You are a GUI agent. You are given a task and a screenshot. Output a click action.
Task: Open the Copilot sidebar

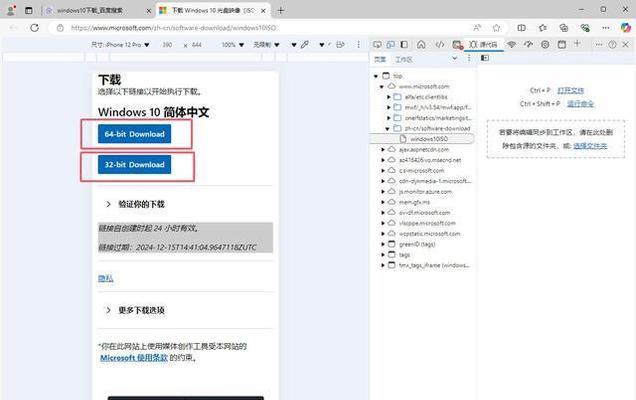point(625,27)
